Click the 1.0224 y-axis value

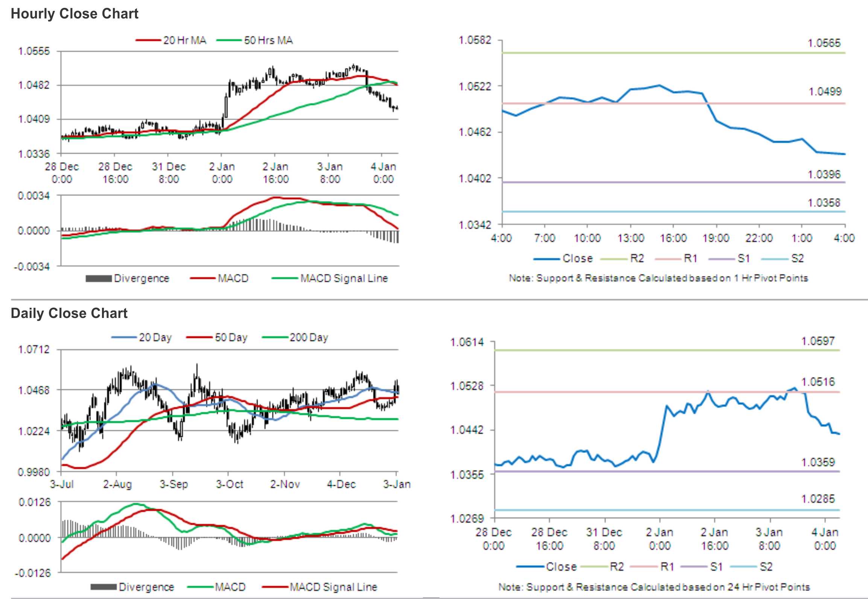(x=34, y=431)
